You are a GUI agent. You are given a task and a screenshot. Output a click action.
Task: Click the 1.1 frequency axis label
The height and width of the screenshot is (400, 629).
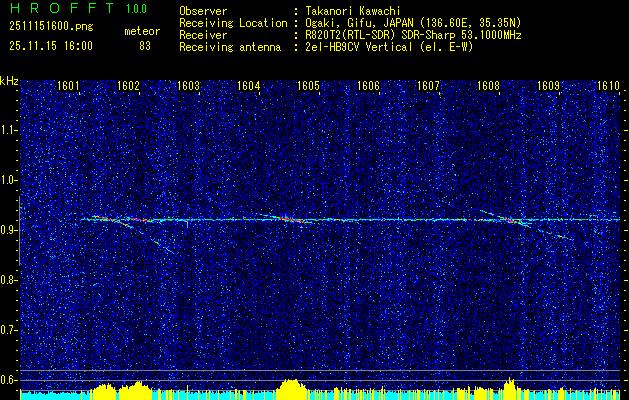pyautogui.click(x=9, y=130)
